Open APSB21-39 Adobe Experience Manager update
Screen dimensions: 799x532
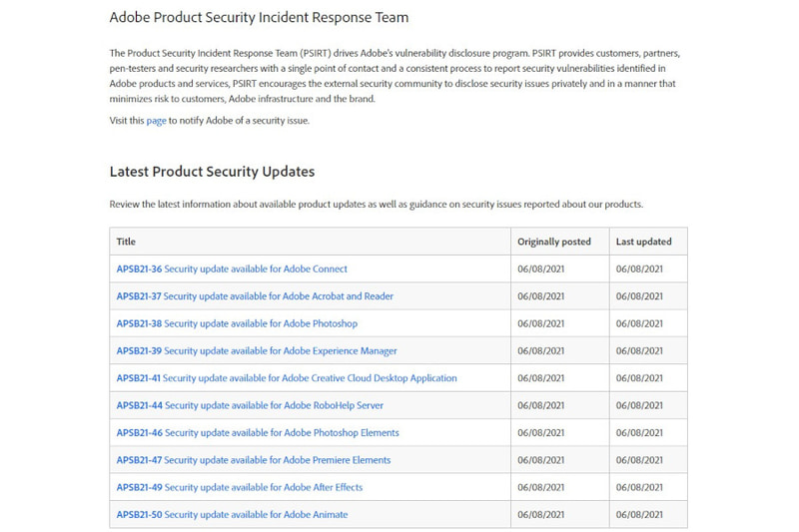[x=257, y=351]
